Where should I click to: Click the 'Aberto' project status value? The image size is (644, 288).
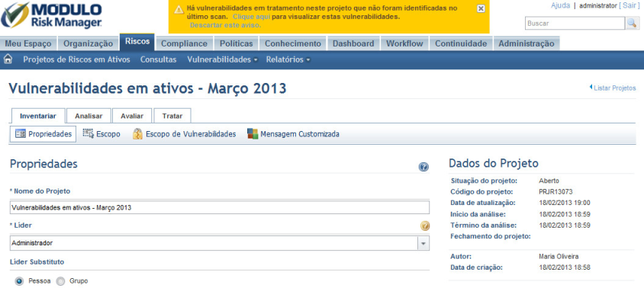pos(549,181)
